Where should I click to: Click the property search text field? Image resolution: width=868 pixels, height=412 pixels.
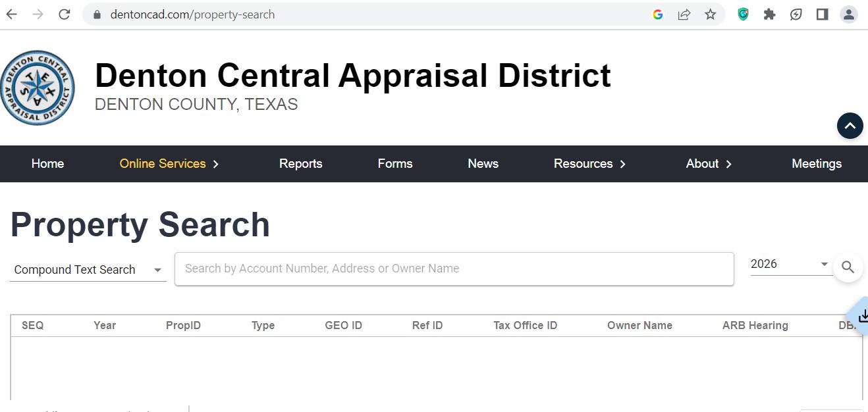pos(454,269)
